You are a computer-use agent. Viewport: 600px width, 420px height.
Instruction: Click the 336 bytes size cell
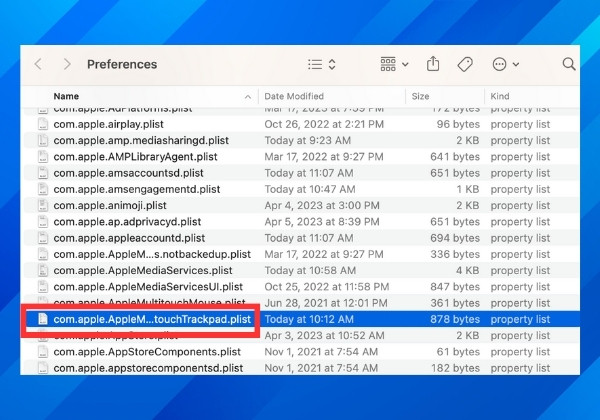tap(455, 254)
